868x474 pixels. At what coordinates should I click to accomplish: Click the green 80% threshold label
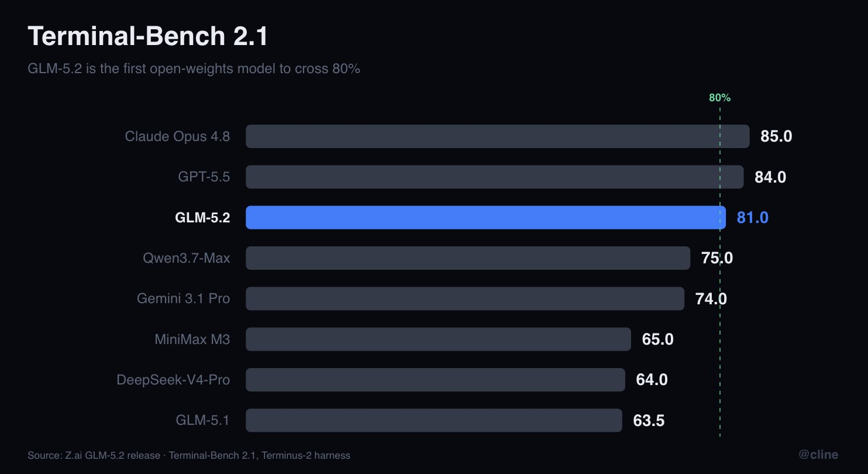coord(719,98)
